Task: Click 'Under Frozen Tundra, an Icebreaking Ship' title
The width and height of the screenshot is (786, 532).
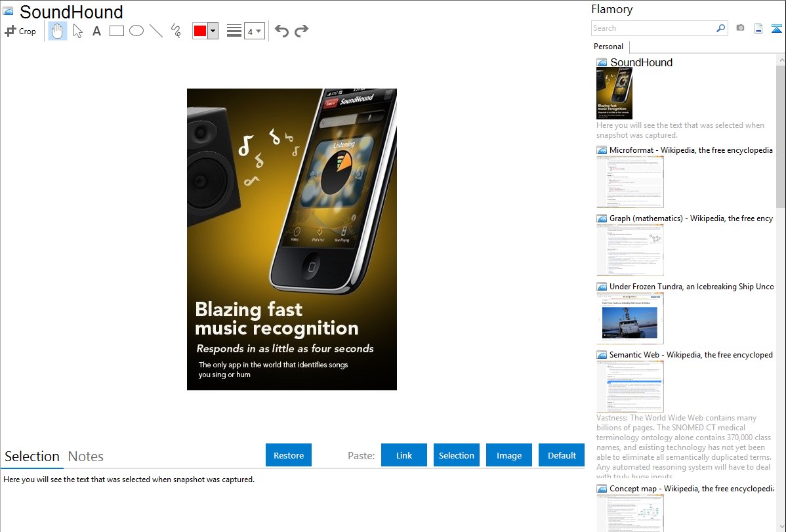Action: point(692,287)
